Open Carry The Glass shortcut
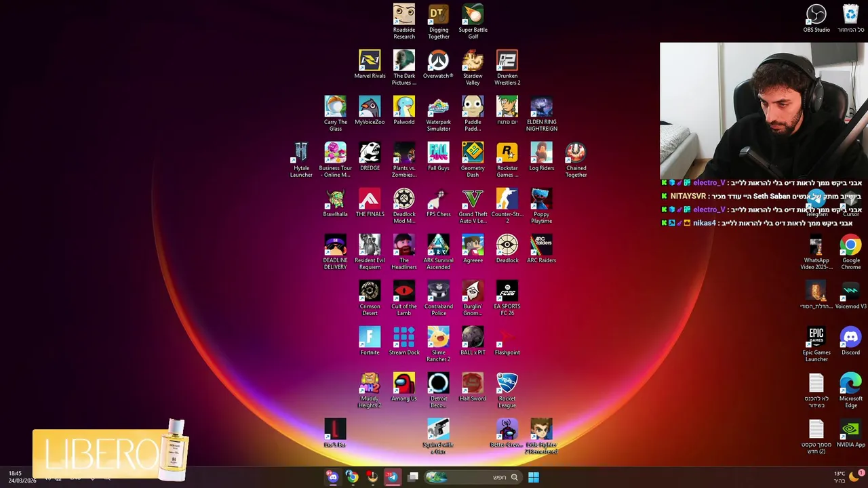868x488 pixels. pos(335,114)
